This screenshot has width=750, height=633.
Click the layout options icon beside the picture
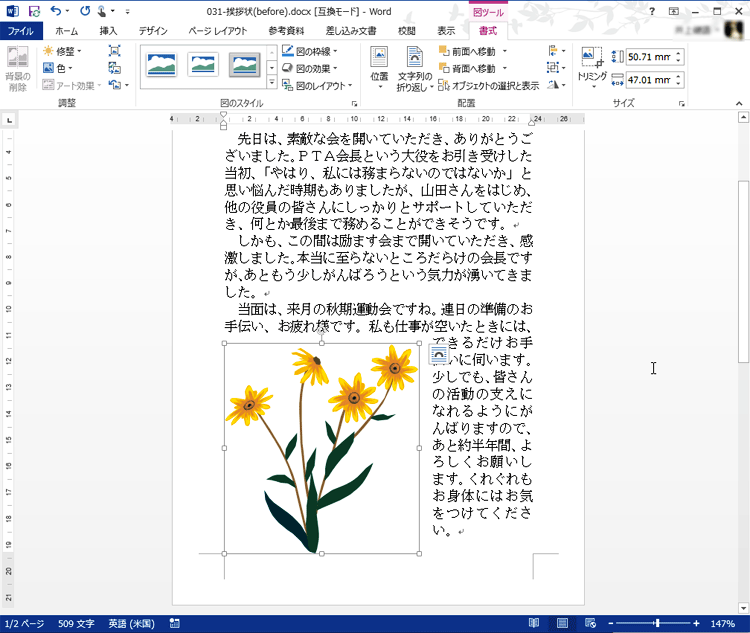(439, 355)
